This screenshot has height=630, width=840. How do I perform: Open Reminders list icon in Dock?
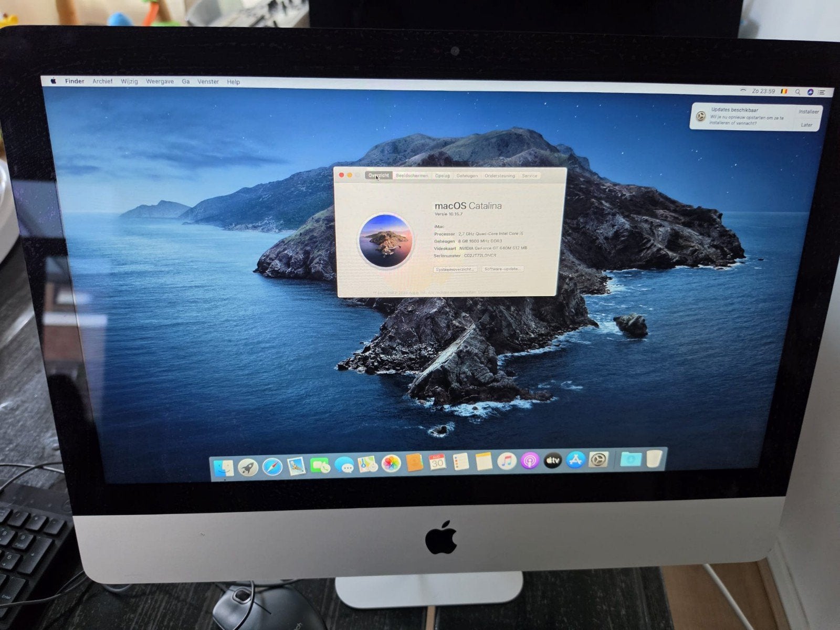460,462
